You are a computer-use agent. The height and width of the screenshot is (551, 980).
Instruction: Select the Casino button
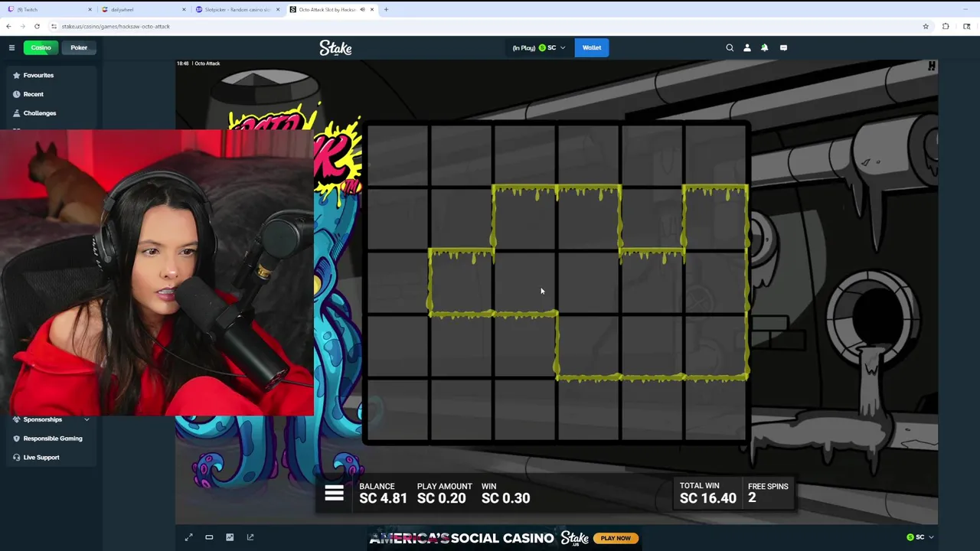(x=41, y=47)
